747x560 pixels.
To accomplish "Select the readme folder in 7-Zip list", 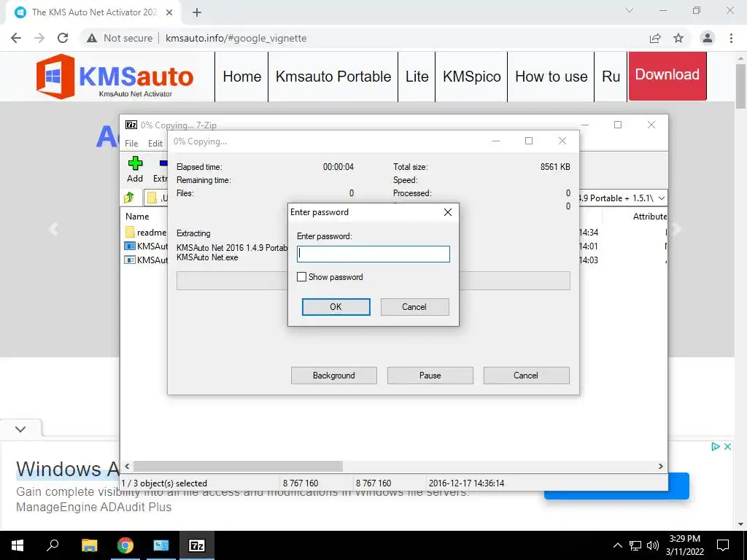I will click(145, 233).
